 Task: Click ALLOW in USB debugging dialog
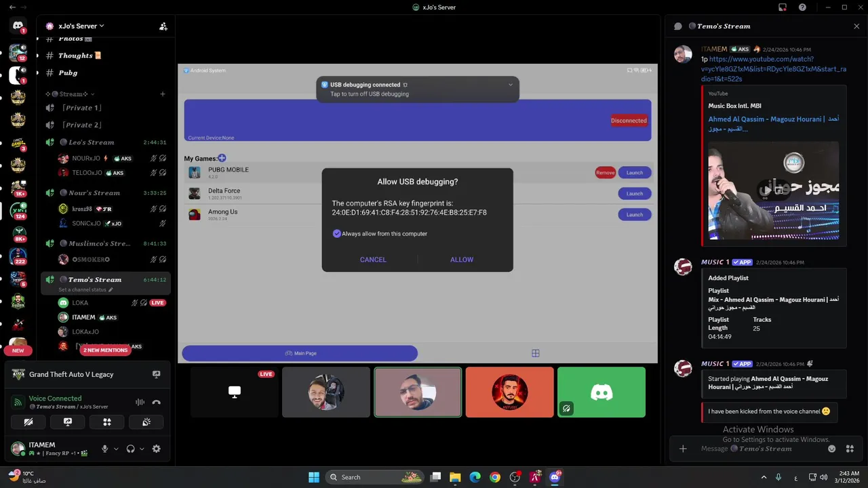(462, 260)
